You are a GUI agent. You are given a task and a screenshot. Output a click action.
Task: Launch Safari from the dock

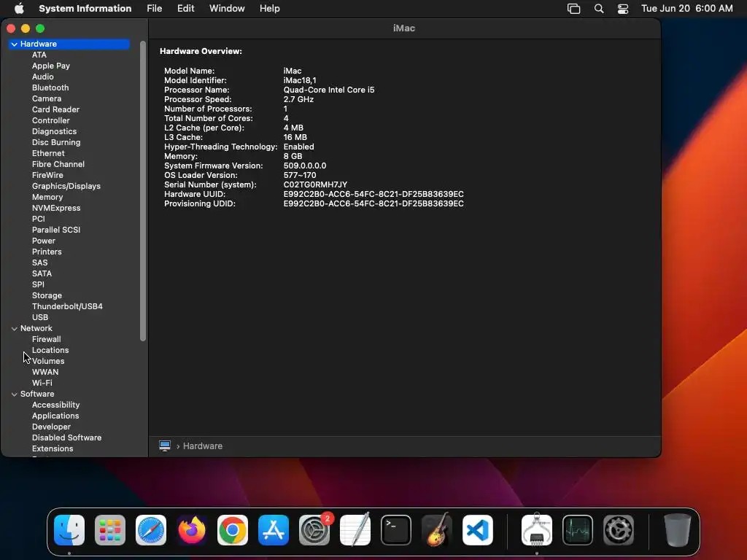click(151, 530)
